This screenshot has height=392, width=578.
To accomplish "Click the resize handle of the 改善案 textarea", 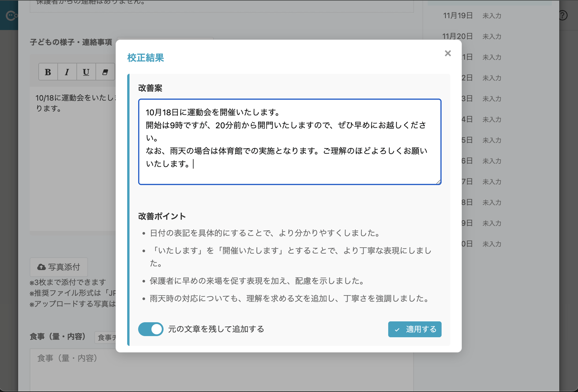I will coord(439,182).
